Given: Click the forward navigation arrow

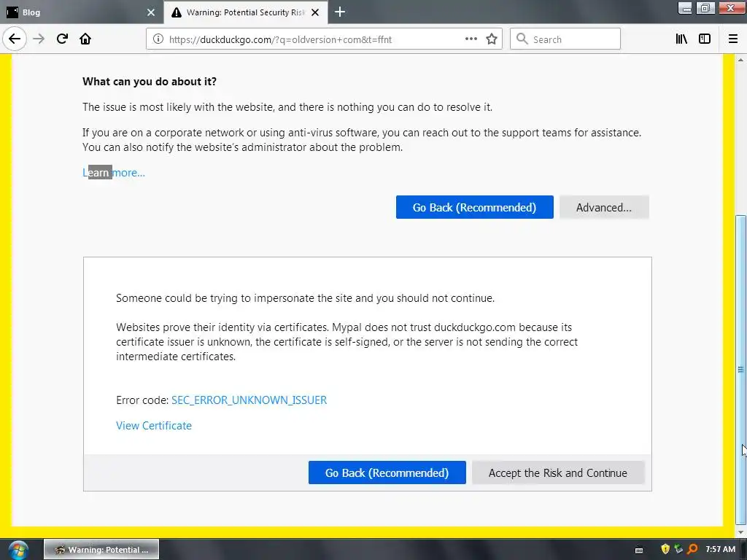Looking at the screenshot, I should [39, 39].
